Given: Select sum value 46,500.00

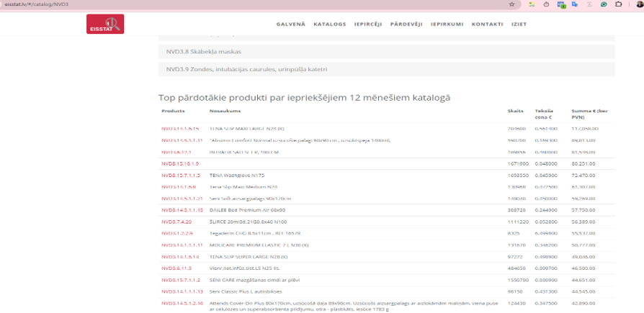Looking at the screenshot, I should coord(583,268).
